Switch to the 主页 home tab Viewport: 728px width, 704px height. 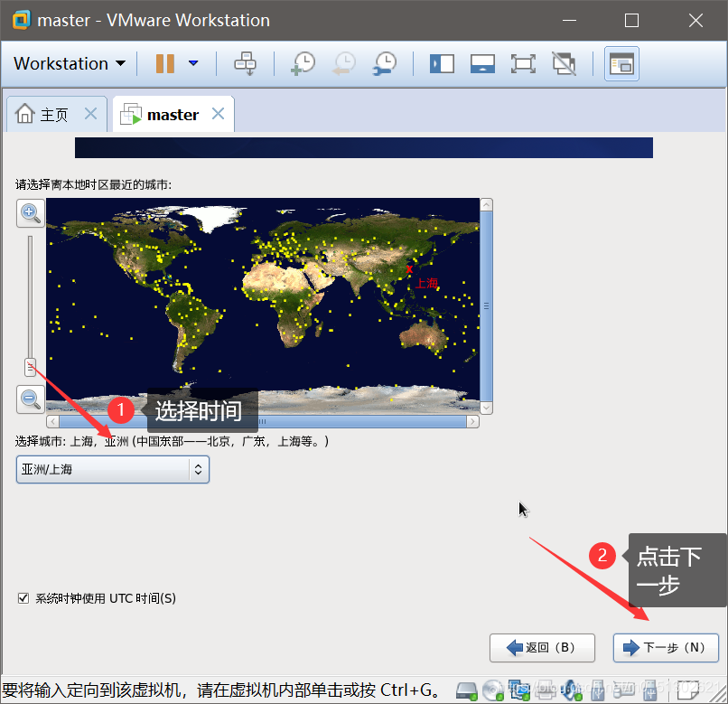coord(56,114)
